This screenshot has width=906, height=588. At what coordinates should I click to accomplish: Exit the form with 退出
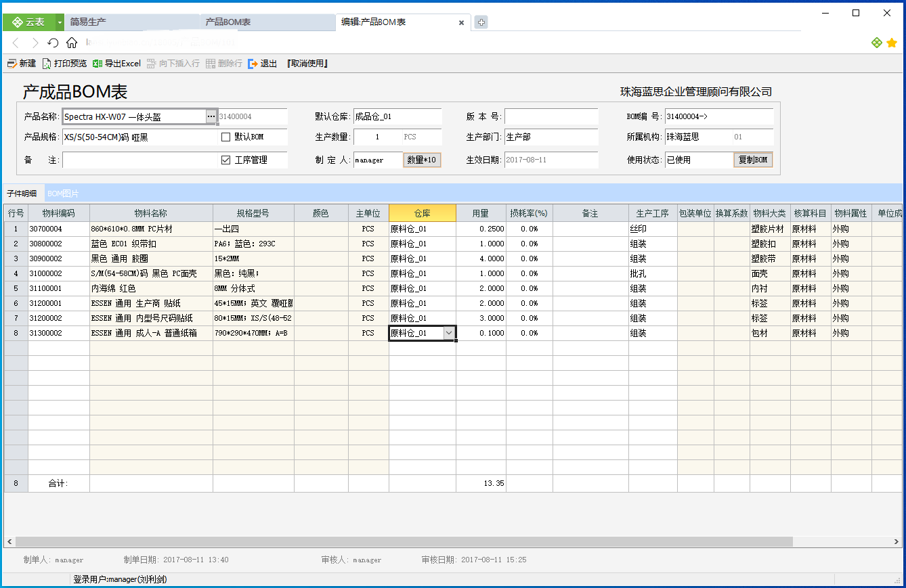tap(263, 64)
